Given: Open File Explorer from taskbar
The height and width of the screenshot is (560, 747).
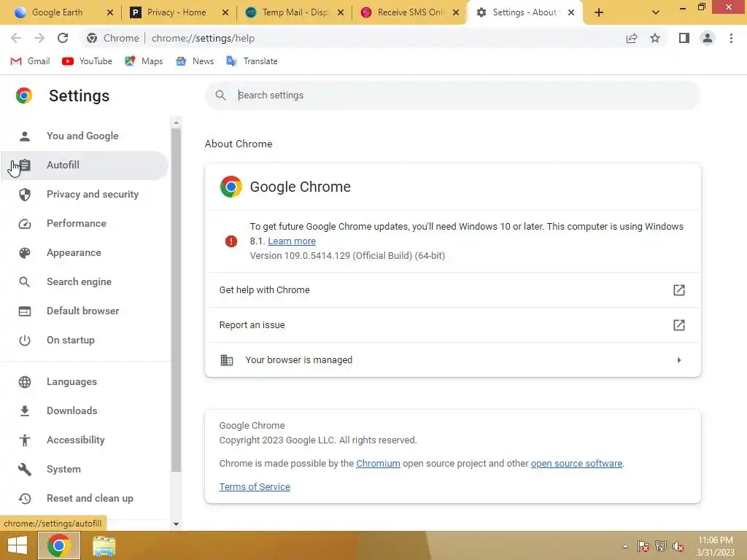Looking at the screenshot, I should (104, 546).
